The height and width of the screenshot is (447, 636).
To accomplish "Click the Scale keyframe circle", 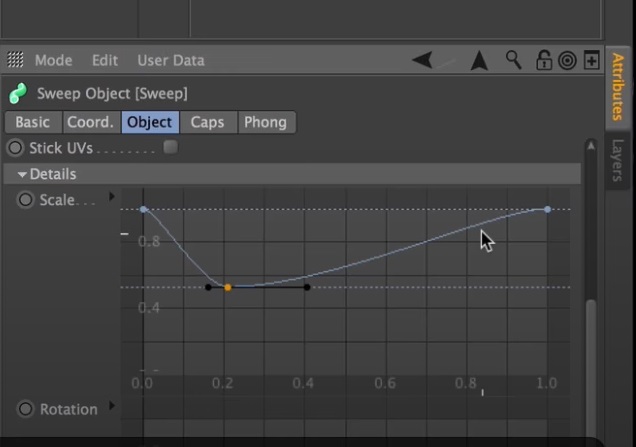I will click(x=25, y=200).
